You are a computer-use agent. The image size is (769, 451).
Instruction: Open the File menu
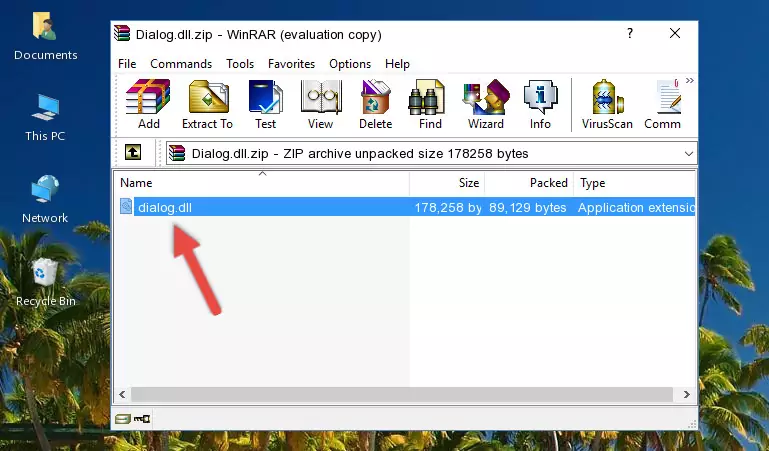(127, 64)
